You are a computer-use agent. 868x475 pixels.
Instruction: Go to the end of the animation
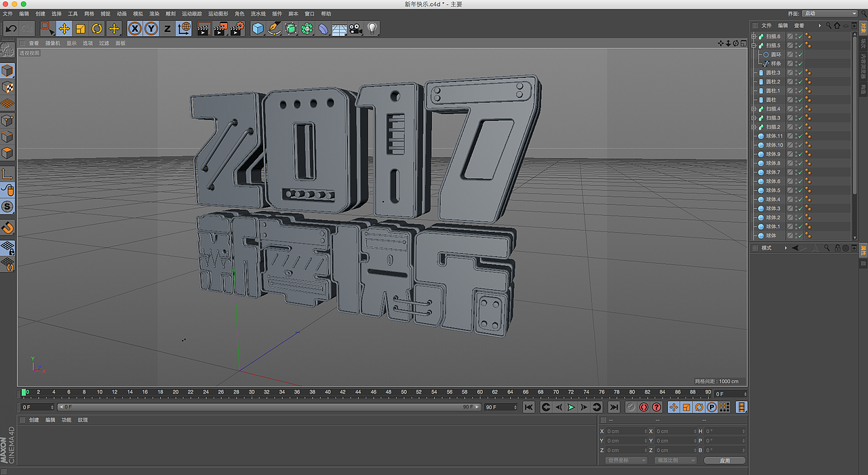[614, 407]
